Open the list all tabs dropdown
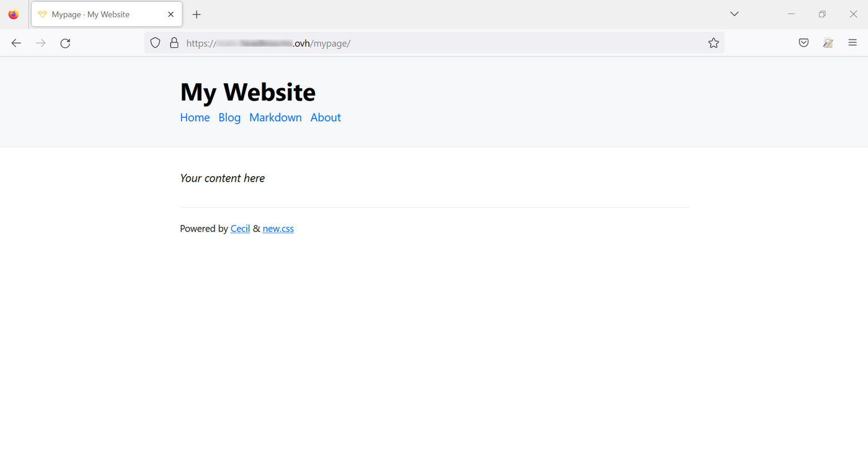 [734, 14]
